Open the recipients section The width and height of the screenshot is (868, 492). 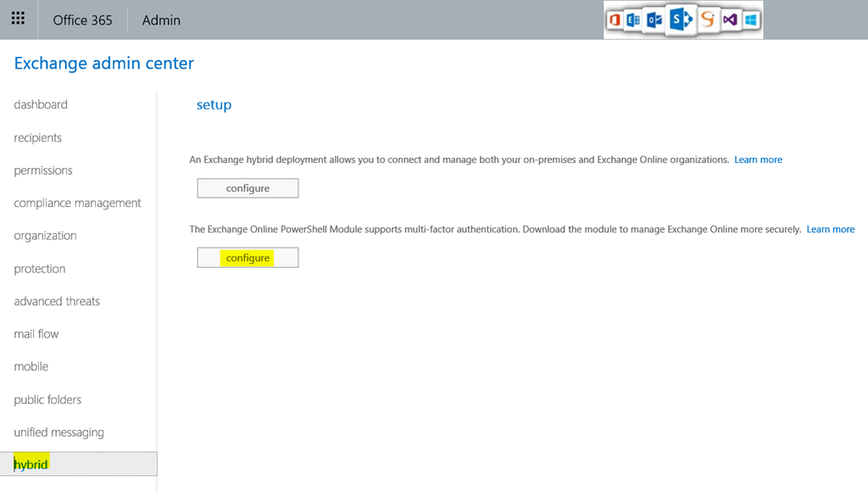click(x=37, y=137)
